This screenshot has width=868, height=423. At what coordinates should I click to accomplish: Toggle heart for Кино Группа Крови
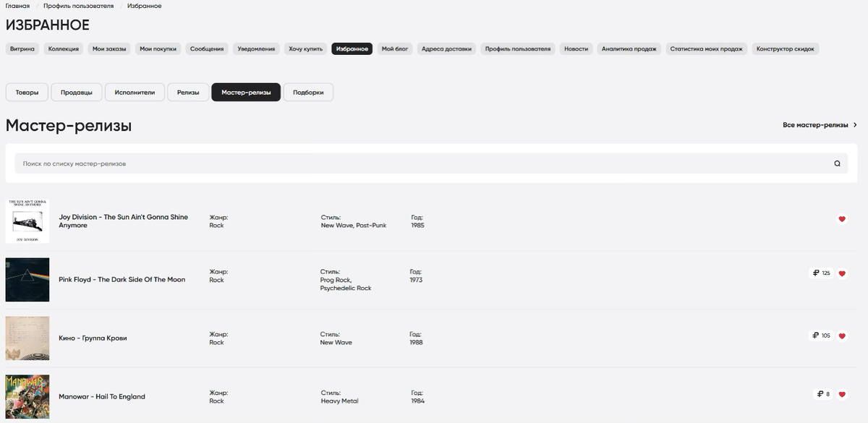(842, 336)
